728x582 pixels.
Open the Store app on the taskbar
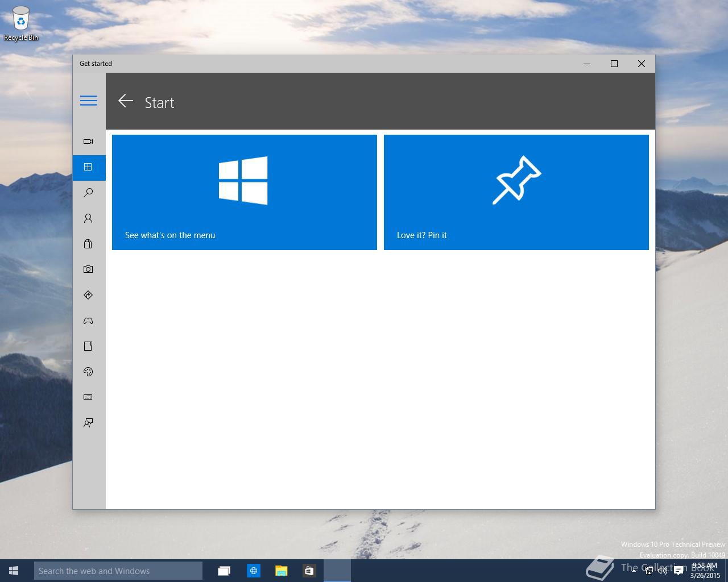pyautogui.click(x=309, y=571)
